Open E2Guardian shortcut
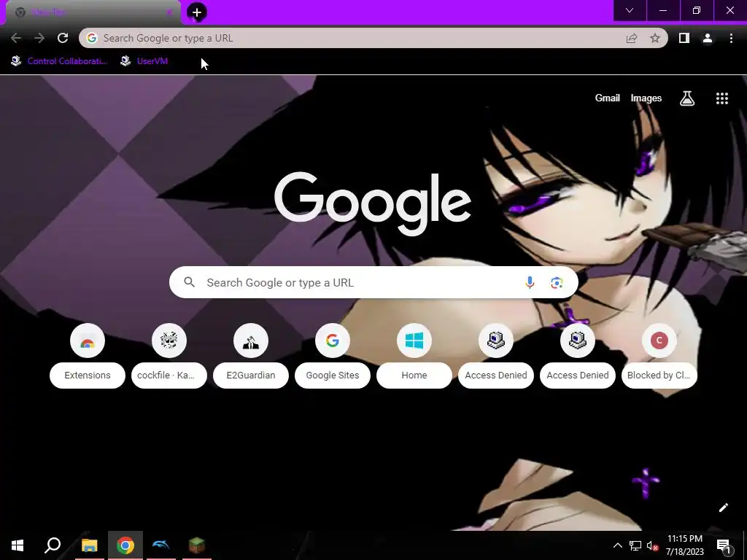 click(251, 356)
